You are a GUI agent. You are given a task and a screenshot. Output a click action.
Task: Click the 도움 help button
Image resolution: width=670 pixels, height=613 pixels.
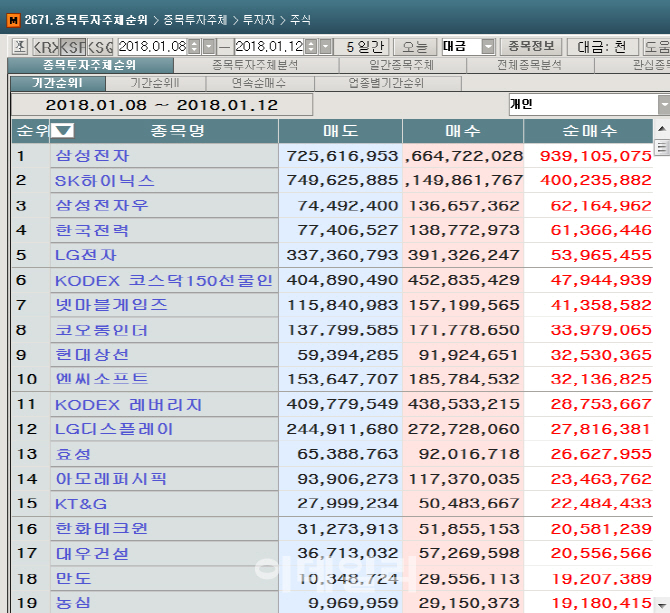tap(656, 47)
